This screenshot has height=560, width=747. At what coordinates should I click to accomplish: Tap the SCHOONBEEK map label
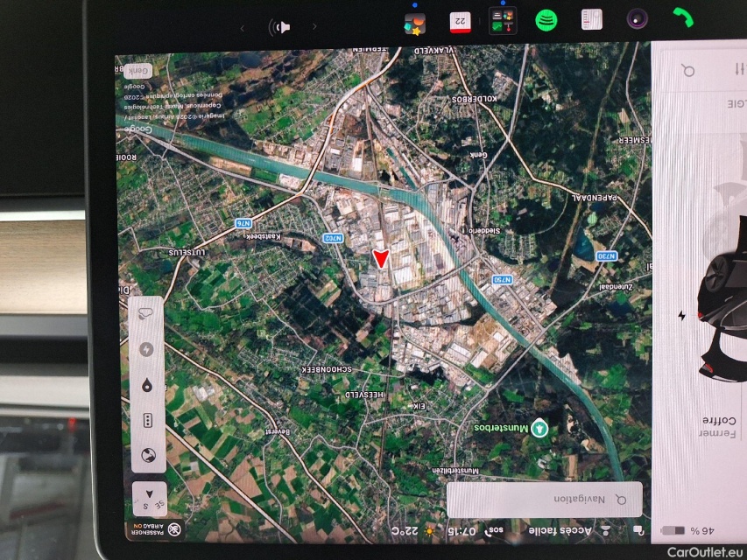[328, 369]
